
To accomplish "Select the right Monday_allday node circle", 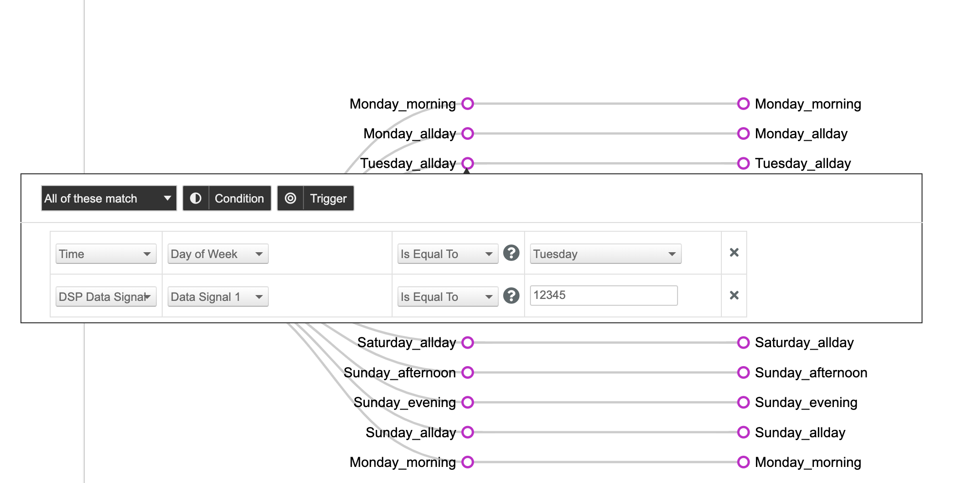I will point(743,133).
